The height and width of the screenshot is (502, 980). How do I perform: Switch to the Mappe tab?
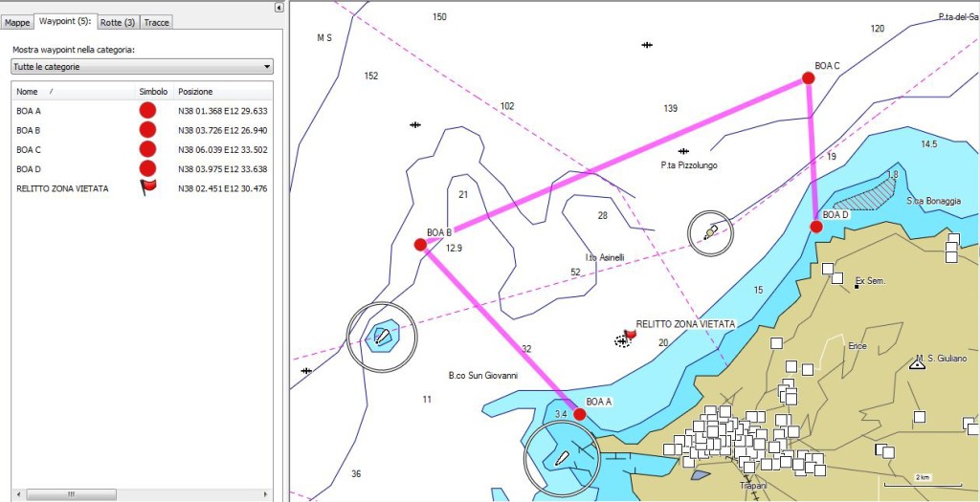pyautogui.click(x=18, y=22)
